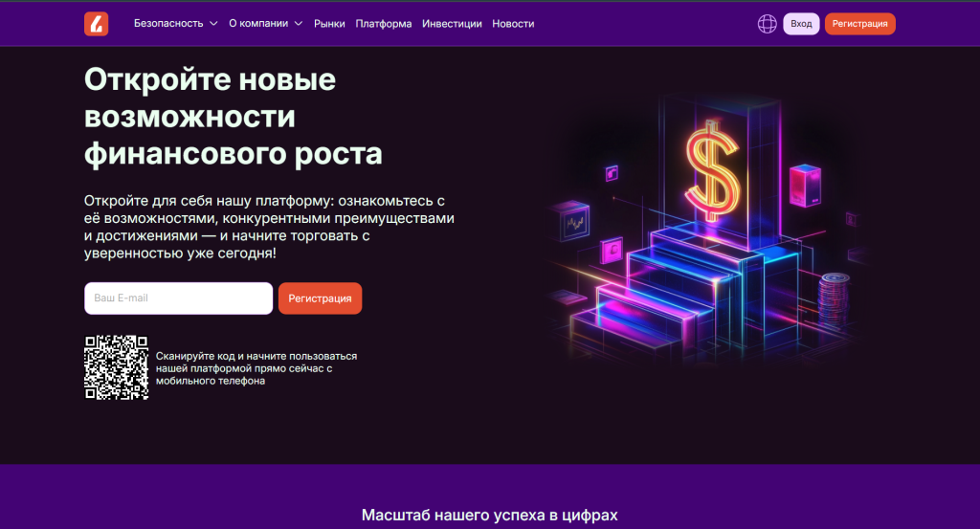Click the chevron next to Безопасность
The image size is (980, 529).
(x=213, y=24)
